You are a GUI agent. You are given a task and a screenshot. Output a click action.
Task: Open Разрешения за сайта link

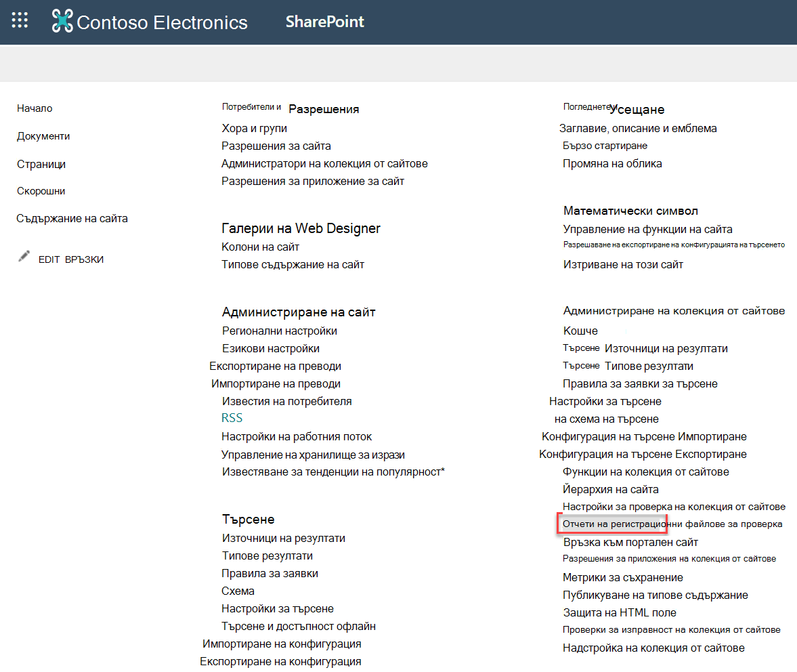tap(276, 146)
